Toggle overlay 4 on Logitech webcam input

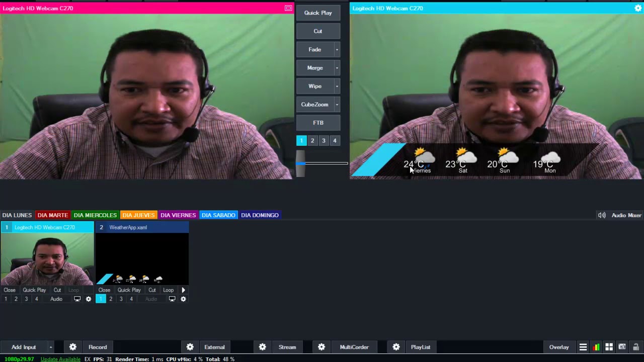(36, 299)
